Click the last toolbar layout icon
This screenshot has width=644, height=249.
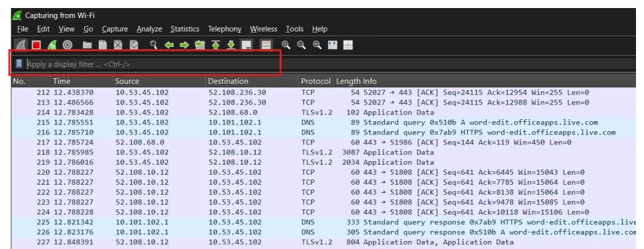348,45
